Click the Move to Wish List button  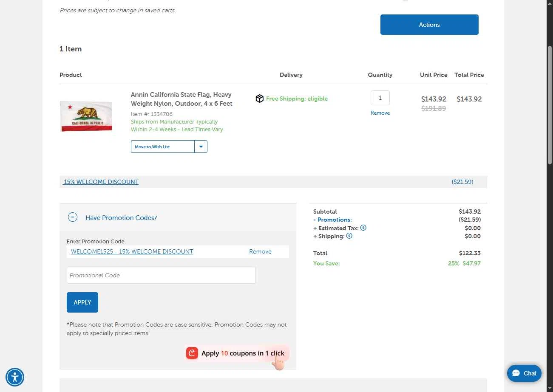pyautogui.click(x=163, y=147)
